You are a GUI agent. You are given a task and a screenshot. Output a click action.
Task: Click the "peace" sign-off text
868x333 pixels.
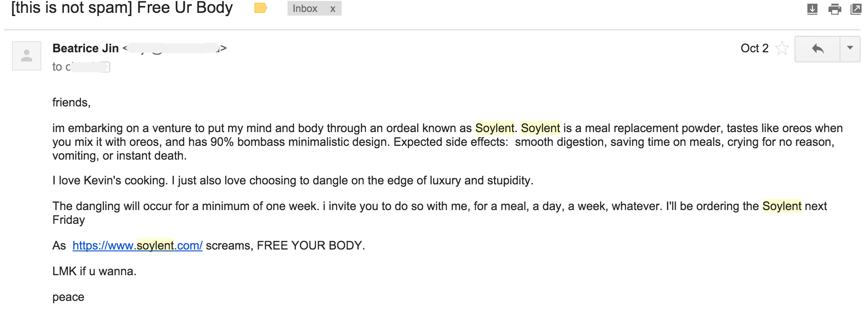pyautogui.click(x=68, y=297)
